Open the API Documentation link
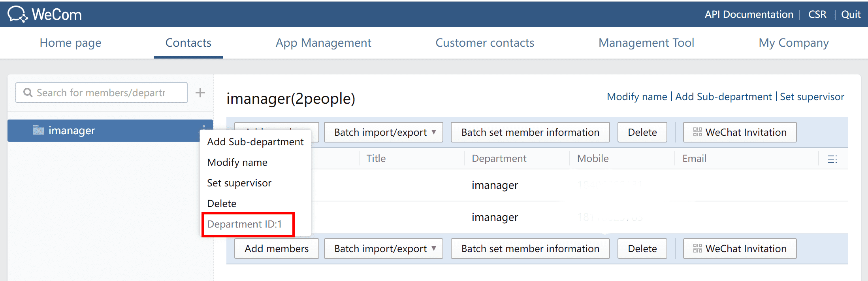868x281 pixels. (x=749, y=15)
